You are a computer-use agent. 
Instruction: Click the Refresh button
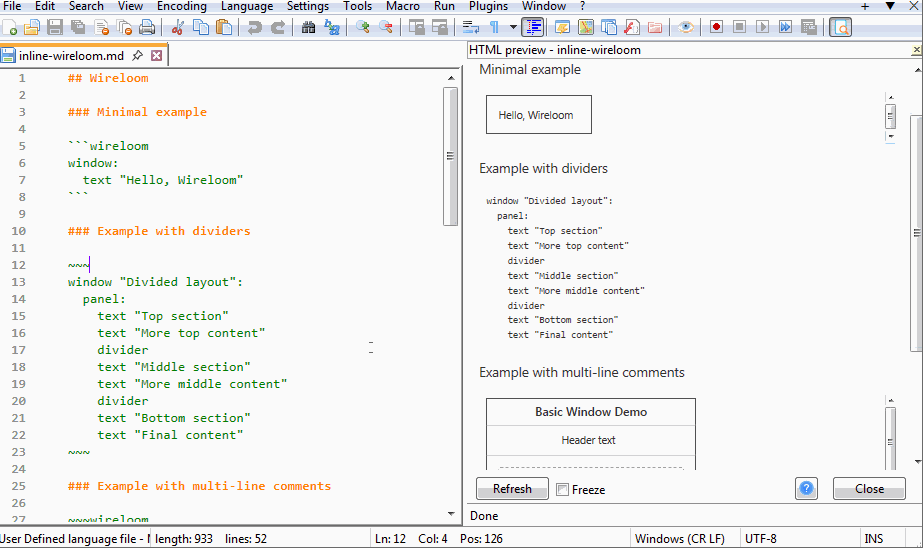coord(512,489)
